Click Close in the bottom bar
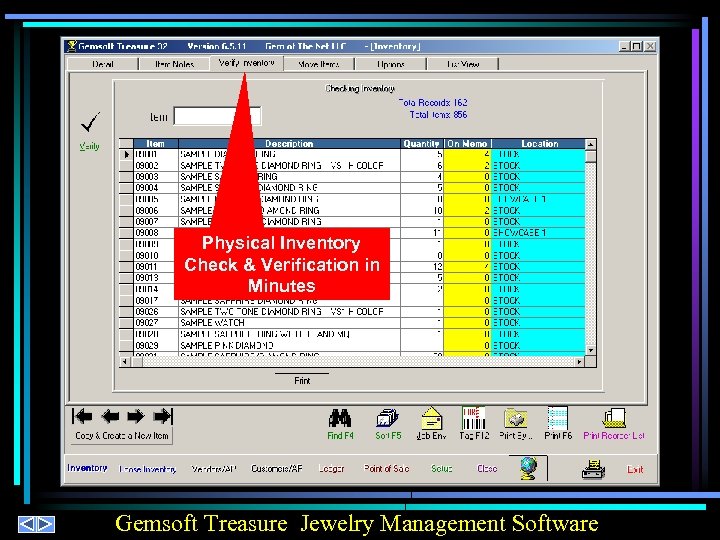Viewport: 720px width, 540px height. coord(487,469)
